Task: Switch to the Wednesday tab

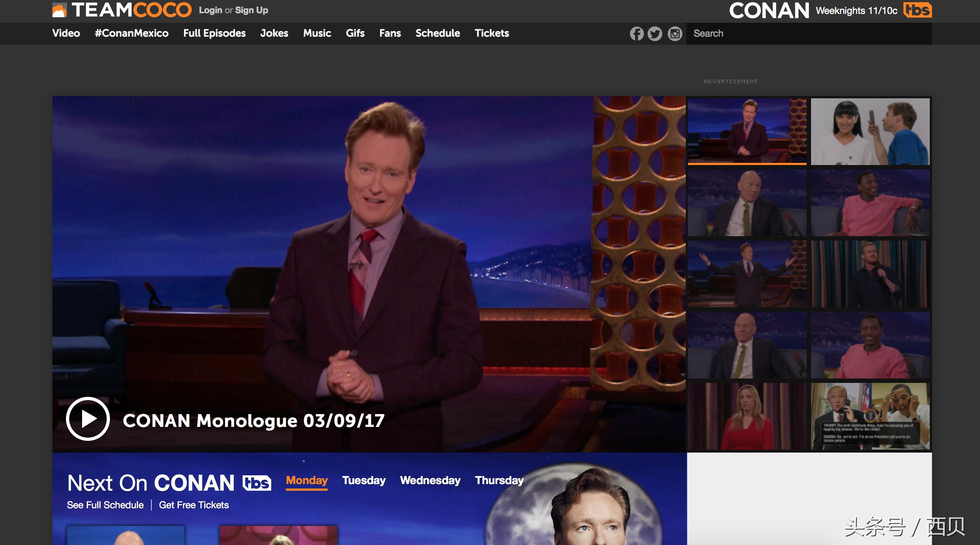Action: pos(430,481)
